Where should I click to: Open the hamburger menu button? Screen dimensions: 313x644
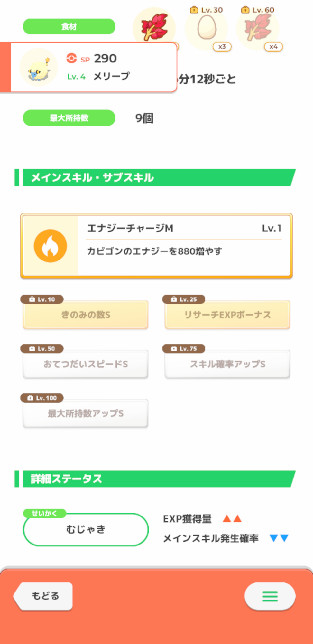270,596
